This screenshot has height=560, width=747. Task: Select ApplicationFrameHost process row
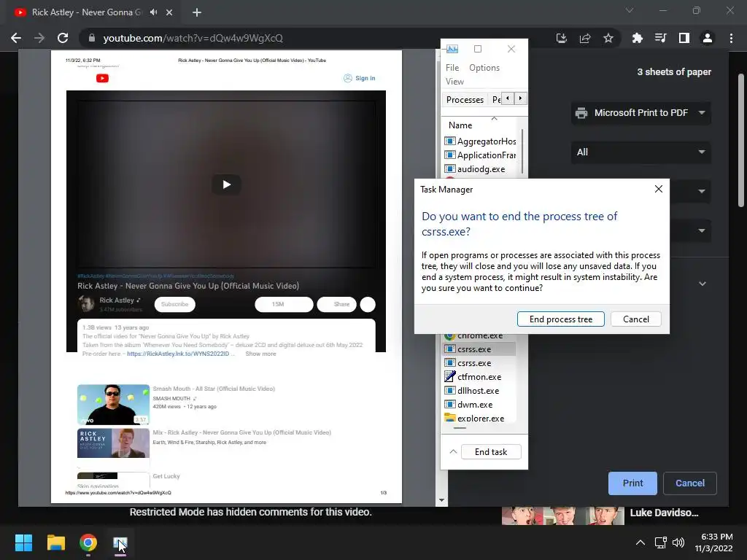(x=480, y=155)
